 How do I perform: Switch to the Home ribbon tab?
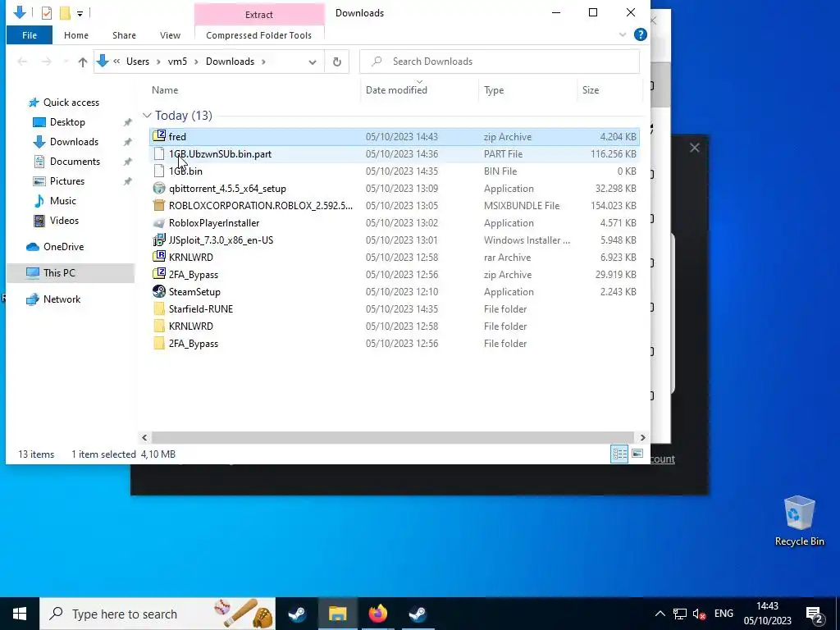[76, 35]
